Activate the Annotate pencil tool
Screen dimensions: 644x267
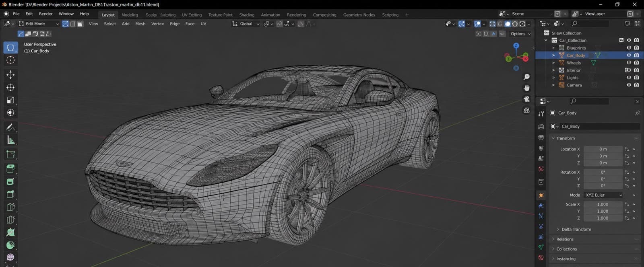pyautogui.click(x=10, y=127)
